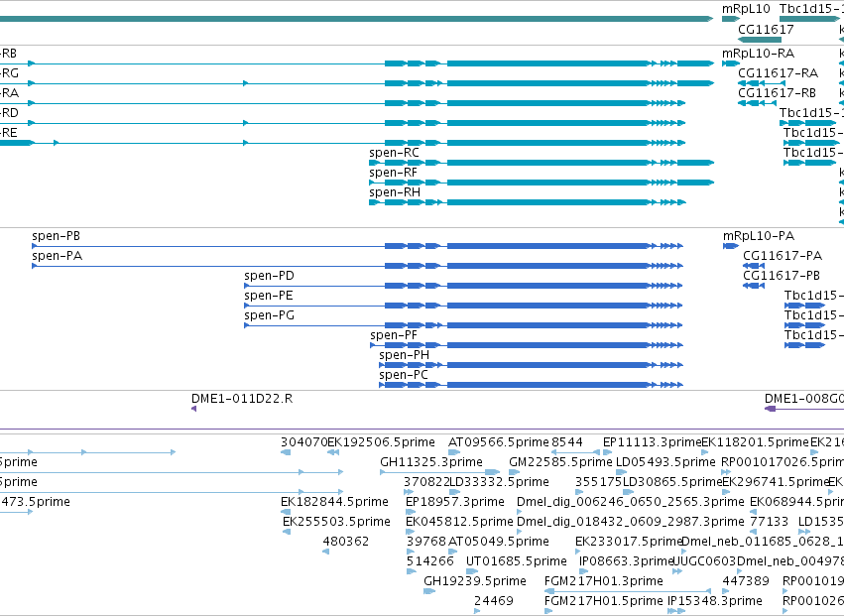Open EST 304070
844x616 pixels.
coord(304,443)
